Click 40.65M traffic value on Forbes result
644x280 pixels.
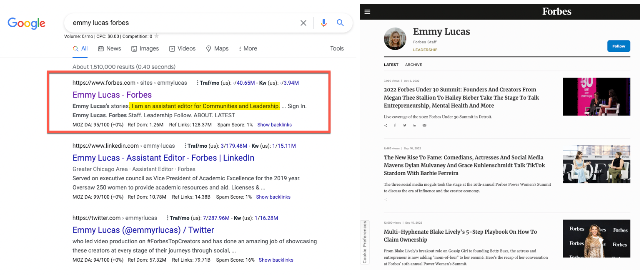point(246,83)
